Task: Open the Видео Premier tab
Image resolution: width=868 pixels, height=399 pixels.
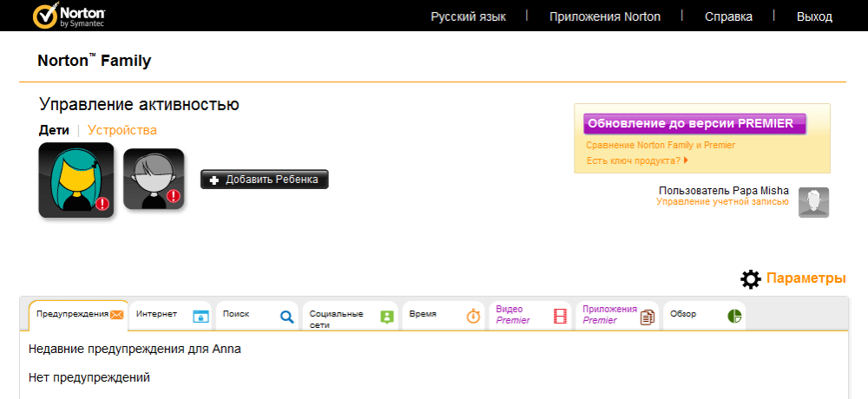Action: pos(529,316)
